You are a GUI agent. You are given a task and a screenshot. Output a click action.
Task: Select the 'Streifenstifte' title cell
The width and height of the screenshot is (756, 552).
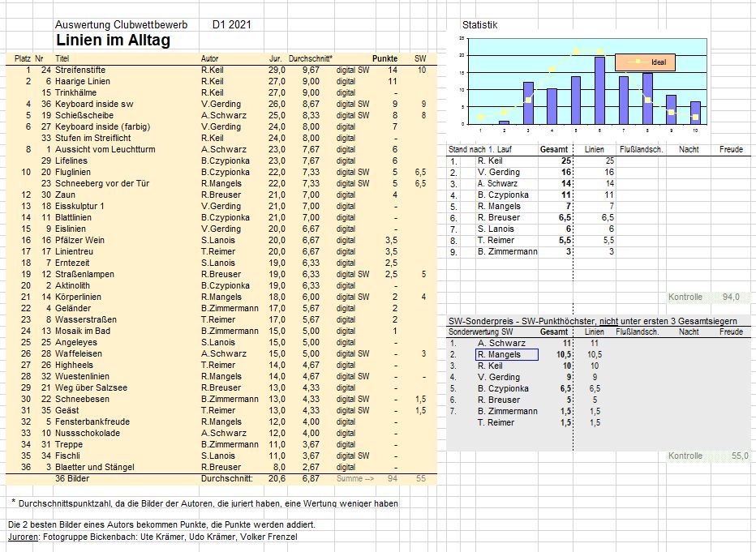[80, 70]
